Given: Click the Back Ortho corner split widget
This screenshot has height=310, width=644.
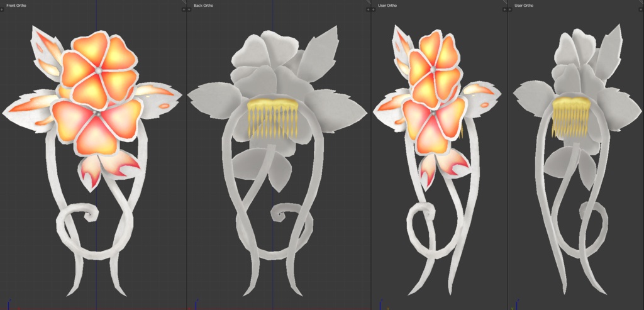Looking at the screenshot, I should tap(369, 2).
